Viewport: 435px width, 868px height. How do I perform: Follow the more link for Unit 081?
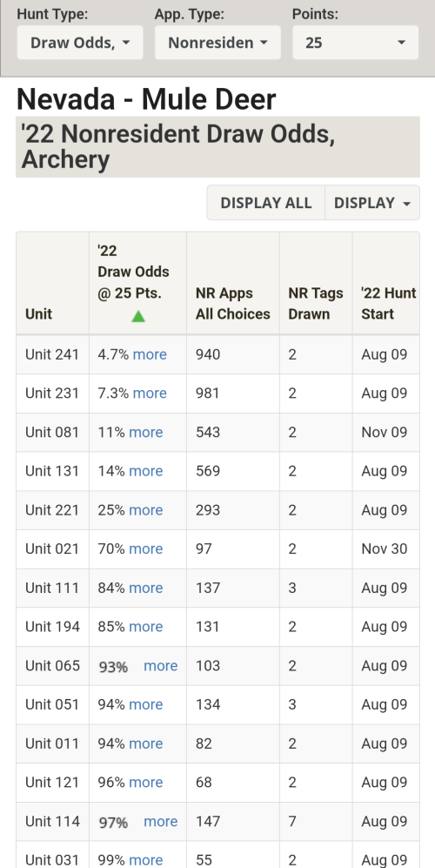pos(145,432)
